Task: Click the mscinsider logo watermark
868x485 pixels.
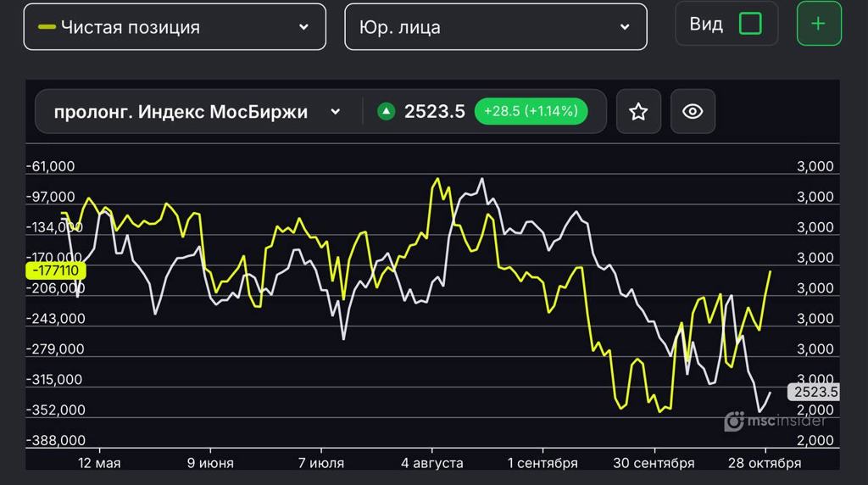Action: pyautogui.click(x=775, y=421)
